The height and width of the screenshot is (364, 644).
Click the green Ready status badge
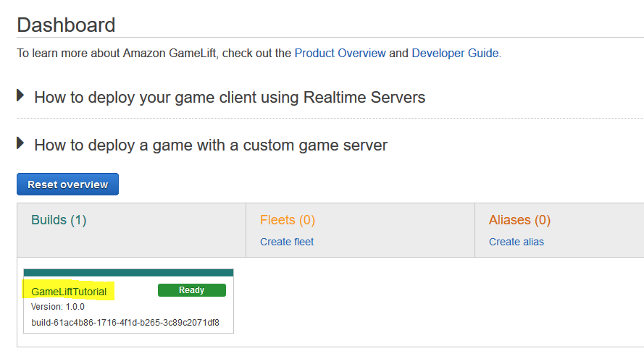(191, 290)
